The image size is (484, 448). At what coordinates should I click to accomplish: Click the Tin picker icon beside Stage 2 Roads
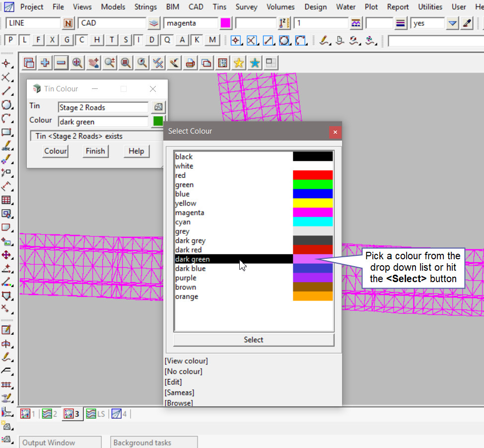point(158,107)
